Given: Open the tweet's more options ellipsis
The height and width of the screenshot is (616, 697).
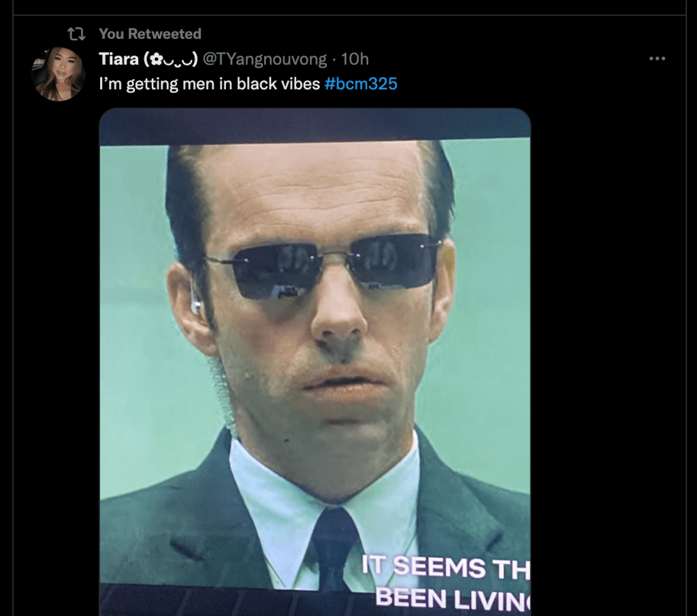Looking at the screenshot, I should pyautogui.click(x=657, y=59).
